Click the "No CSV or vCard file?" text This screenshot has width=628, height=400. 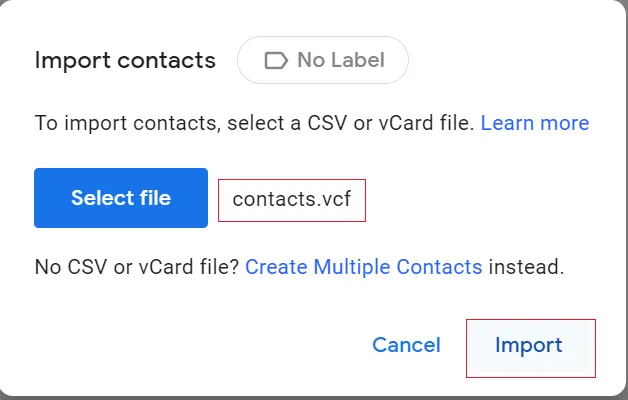coord(137,267)
